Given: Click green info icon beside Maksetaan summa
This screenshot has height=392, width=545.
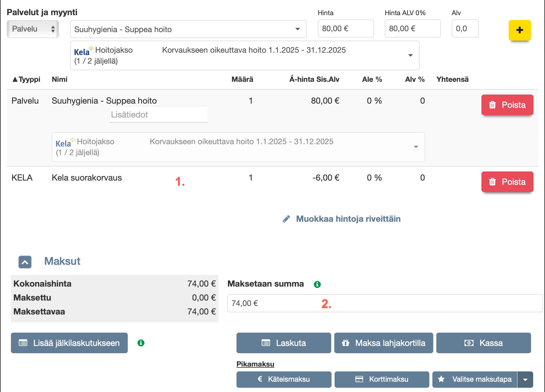Looking at the screenshot, I should 317,284.
